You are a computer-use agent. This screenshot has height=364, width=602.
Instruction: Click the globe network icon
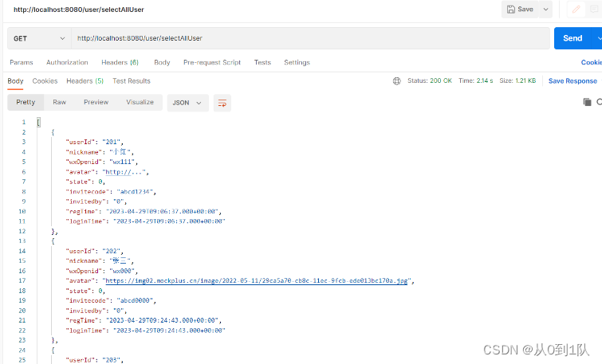[396, 81]
